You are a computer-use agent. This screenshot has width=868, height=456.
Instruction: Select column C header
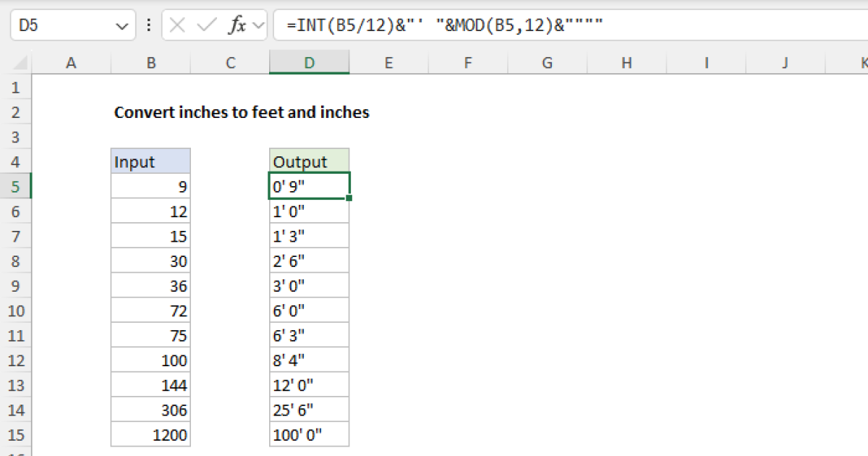coord(230,63)
